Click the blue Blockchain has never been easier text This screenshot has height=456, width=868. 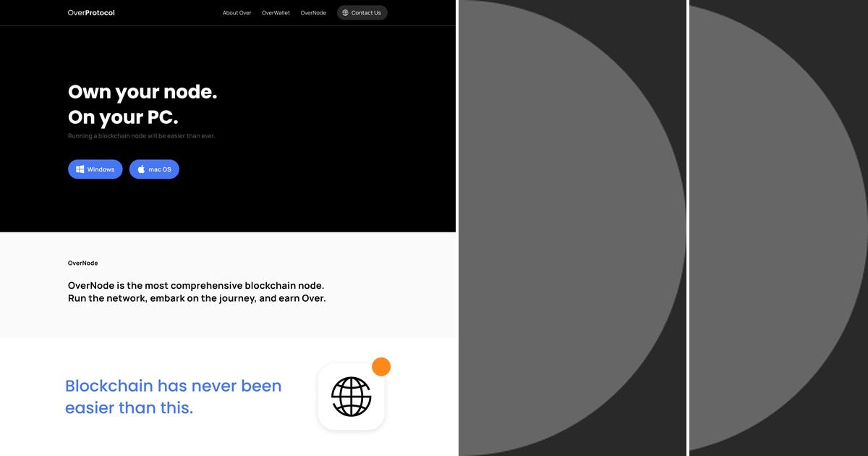coord(173,396)
